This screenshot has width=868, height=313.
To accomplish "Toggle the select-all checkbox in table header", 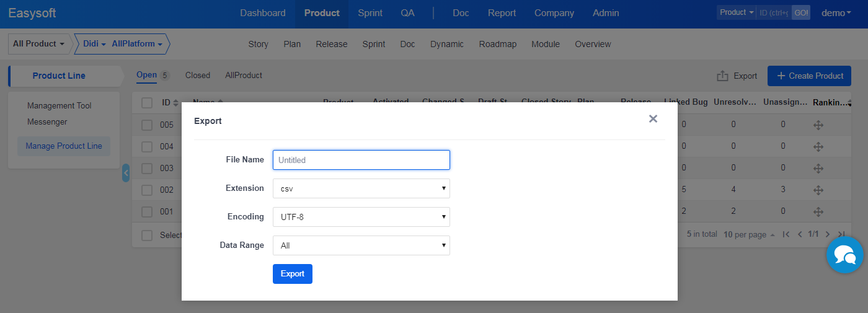I will pos(147,103).
